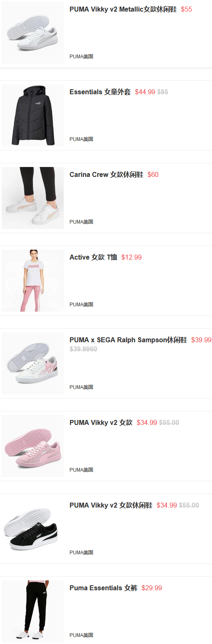Image resolution: width=212 pixels, height=644 pixels.
Task: View the black Vikky v2 sneaker image
Action: tap(33, 529)
